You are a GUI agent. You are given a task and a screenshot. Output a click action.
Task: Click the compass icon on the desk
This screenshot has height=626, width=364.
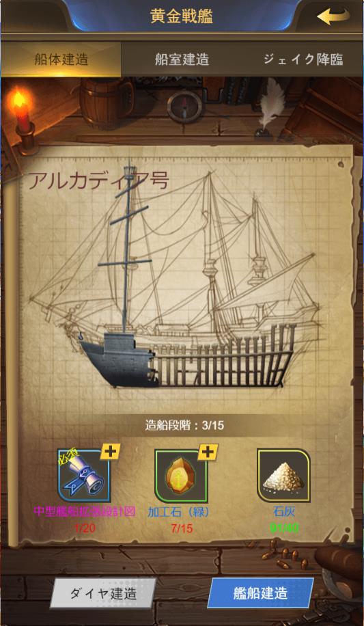(x=184, y=106)
